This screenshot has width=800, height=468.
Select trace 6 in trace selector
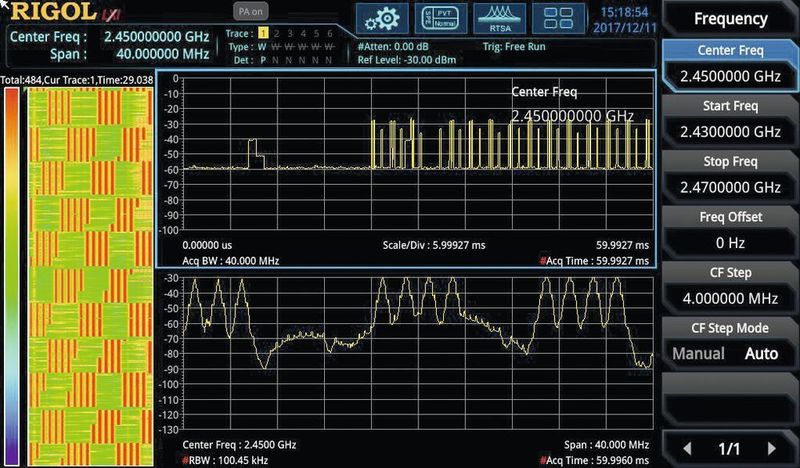click(x=330, y=33)
